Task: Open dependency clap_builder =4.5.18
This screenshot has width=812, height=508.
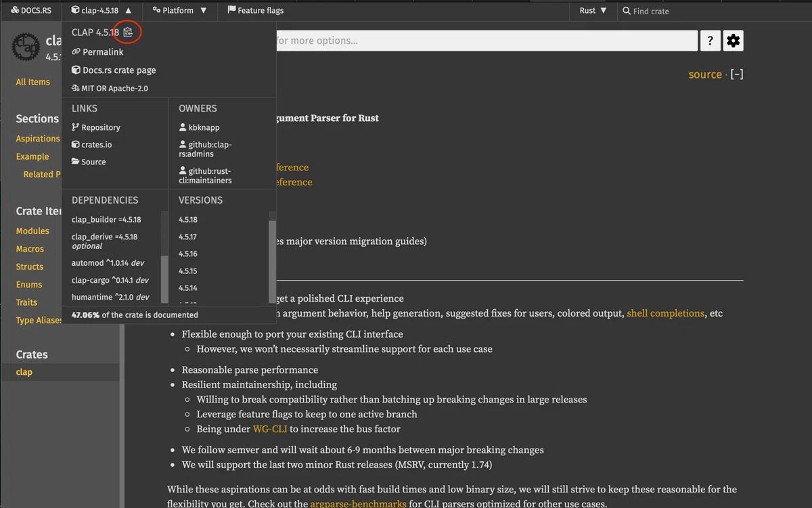Action: point(106,219)
